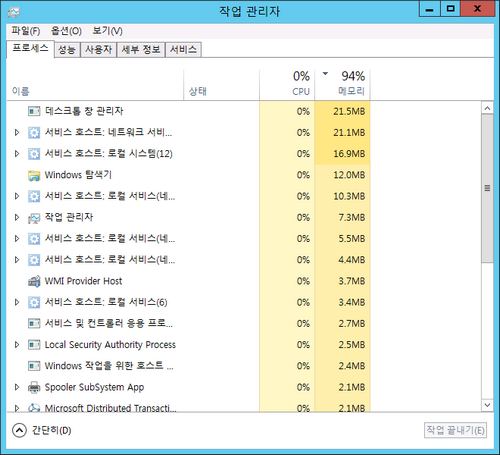The height and width of the screenshot is (455, 500).
Task: Select the 2.5MB memory value
Action: point(352,345)
